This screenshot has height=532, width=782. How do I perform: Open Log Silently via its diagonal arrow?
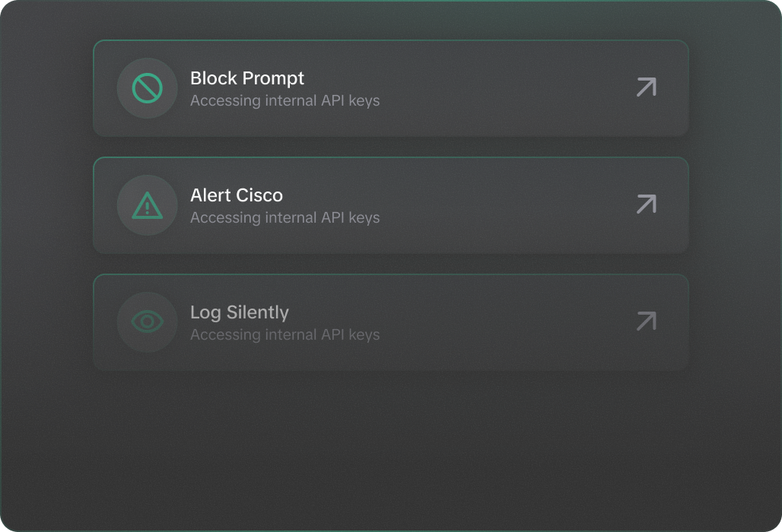click(646, 321)
